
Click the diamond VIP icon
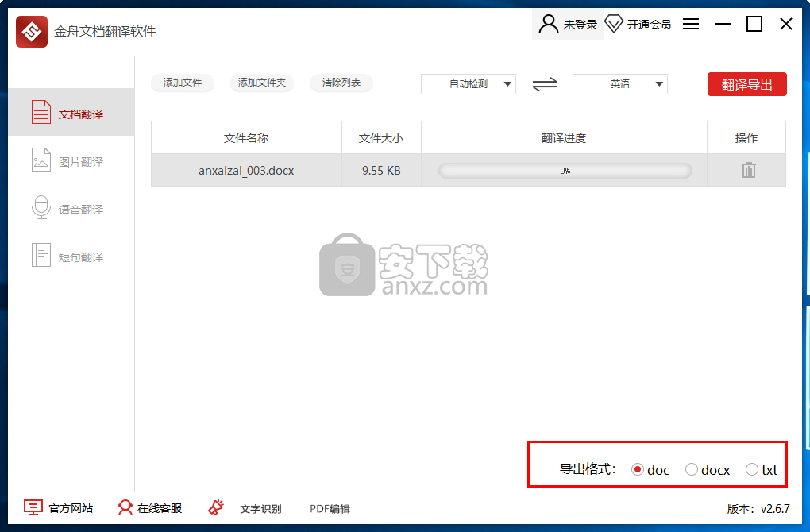click(x=614, y=24)
